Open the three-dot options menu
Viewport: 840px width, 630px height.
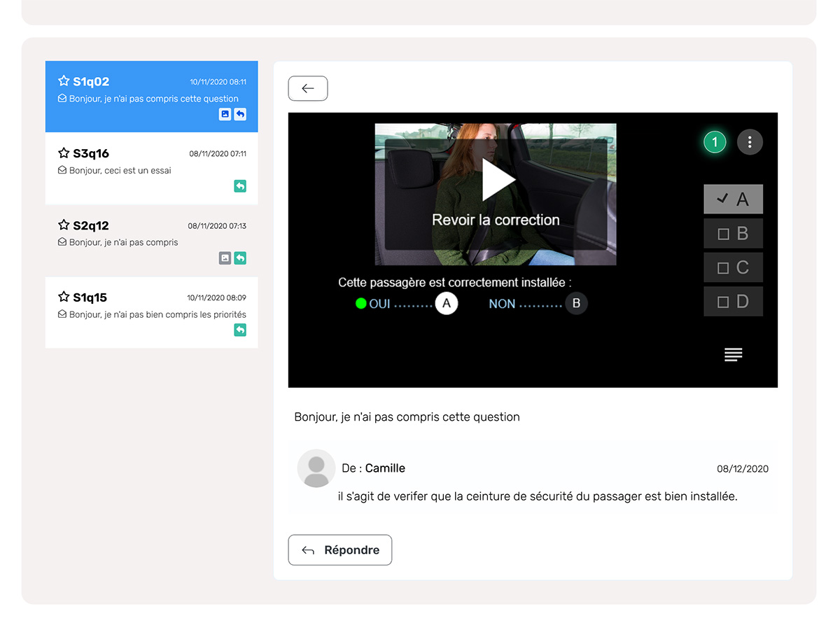750,142
